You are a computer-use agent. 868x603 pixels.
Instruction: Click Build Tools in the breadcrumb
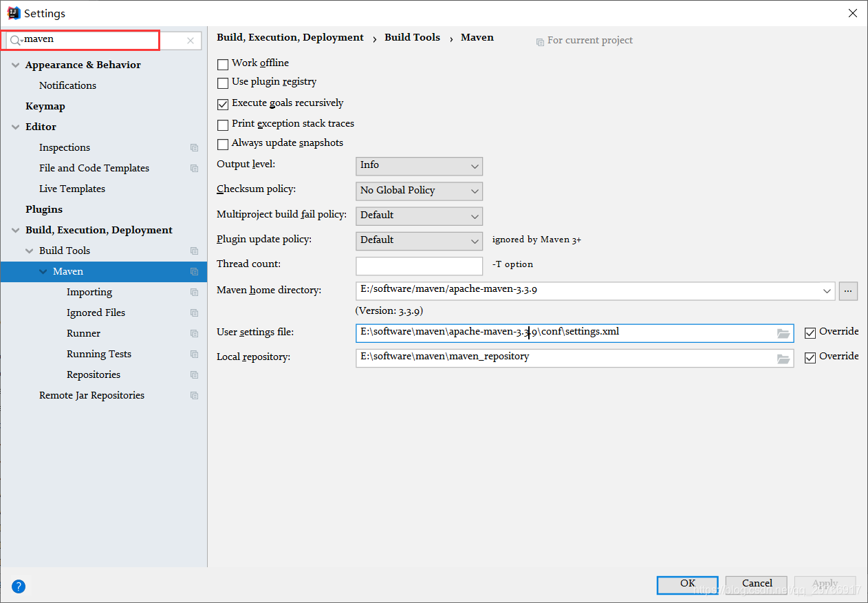[412, 37]
